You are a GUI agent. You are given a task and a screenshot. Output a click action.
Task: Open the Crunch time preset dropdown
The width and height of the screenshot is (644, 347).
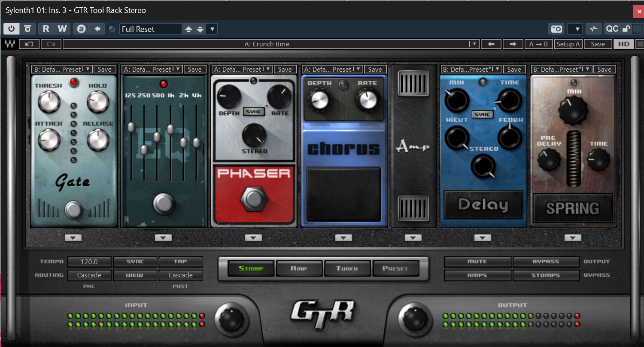click(474, 44)
